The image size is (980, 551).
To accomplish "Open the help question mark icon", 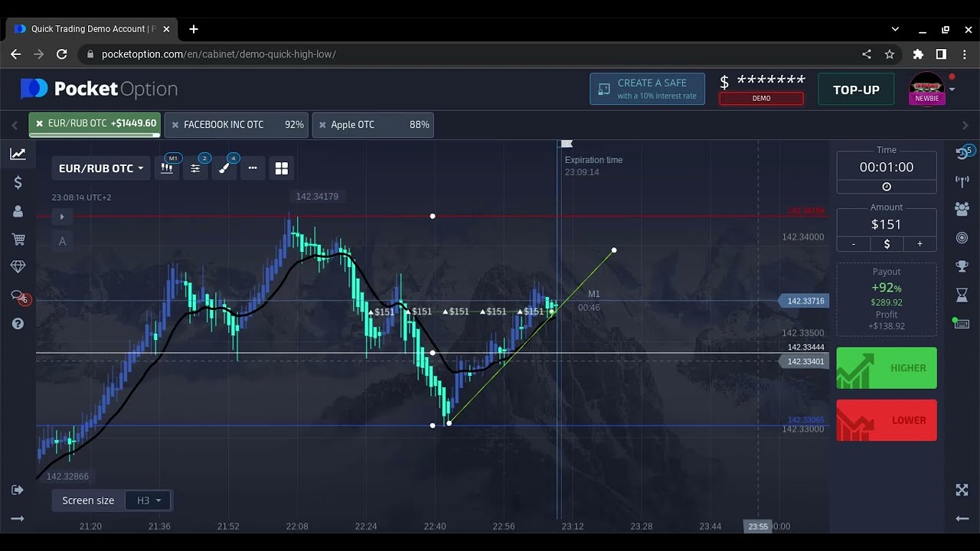I will coord(18,324).
